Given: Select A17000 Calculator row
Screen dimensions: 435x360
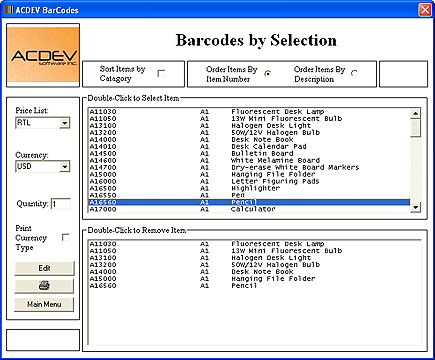Looking at the screenshot, I should tap(249, 209).
